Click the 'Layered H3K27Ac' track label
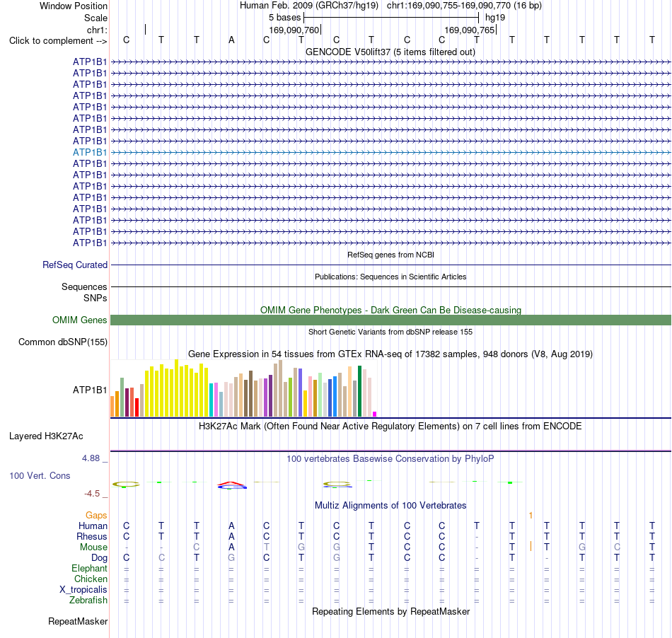The width and height of the screenshot is (672, 638). point(46,436)
